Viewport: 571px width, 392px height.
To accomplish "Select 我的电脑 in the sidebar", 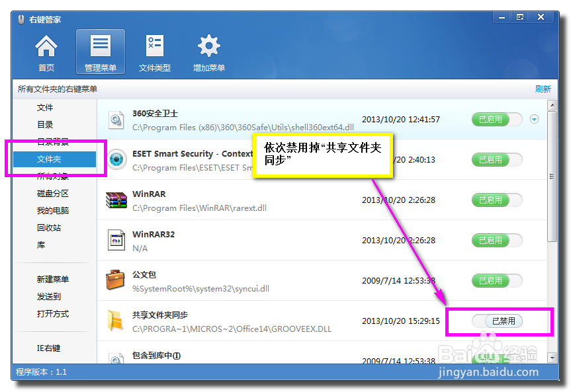I will [53, 210].
